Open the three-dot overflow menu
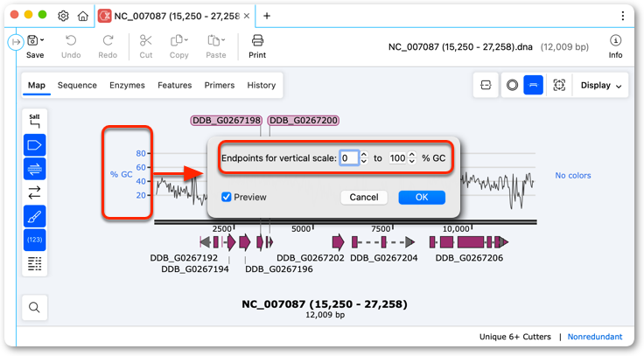Viewport: 644px width, 356px height. coord(623,16)
